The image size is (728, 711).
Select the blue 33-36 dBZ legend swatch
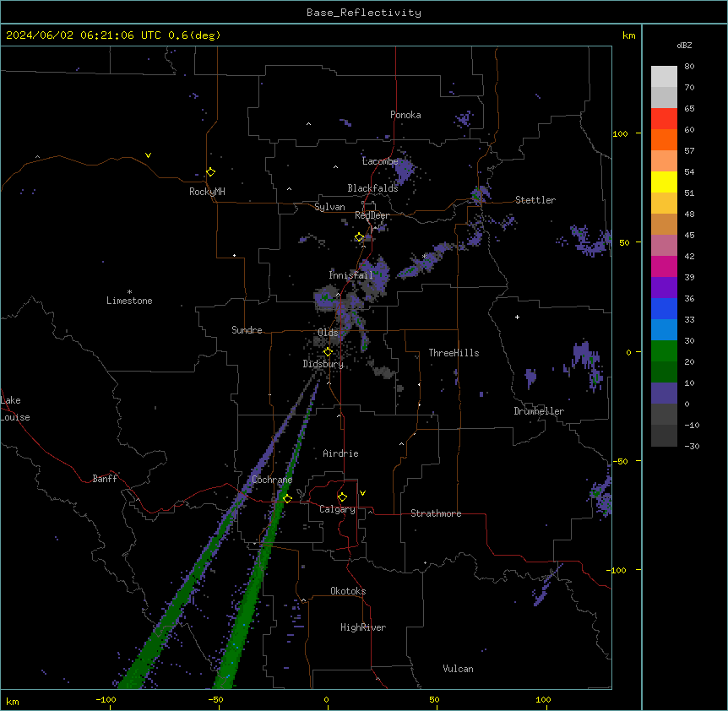[664, 308]
